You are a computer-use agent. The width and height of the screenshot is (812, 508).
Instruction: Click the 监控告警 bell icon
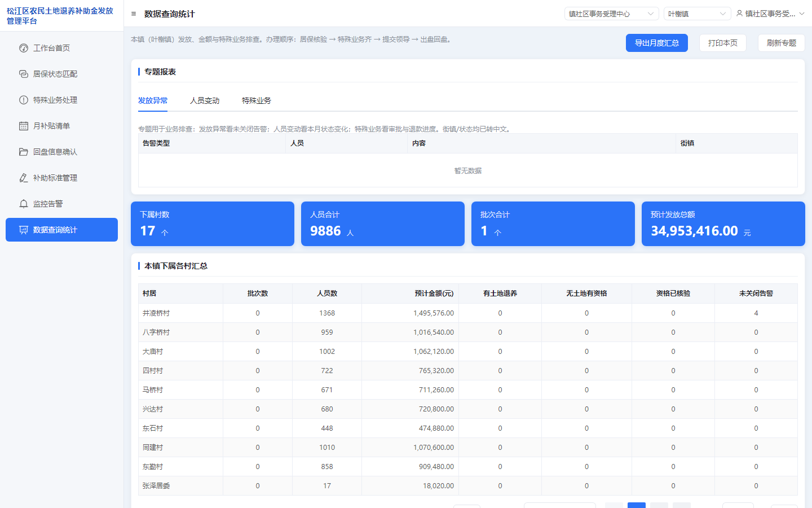coord(24,204)
